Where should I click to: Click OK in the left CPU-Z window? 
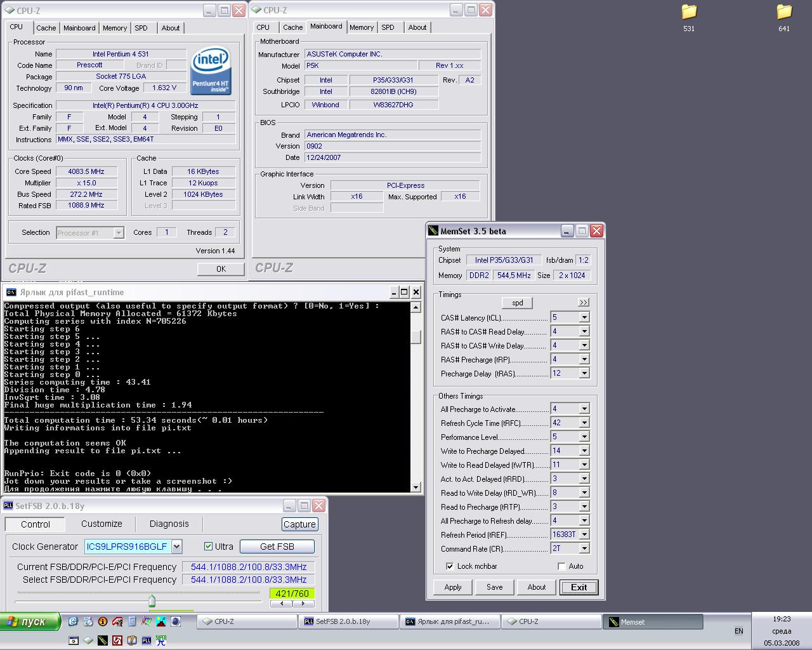[x=221, y=269]
